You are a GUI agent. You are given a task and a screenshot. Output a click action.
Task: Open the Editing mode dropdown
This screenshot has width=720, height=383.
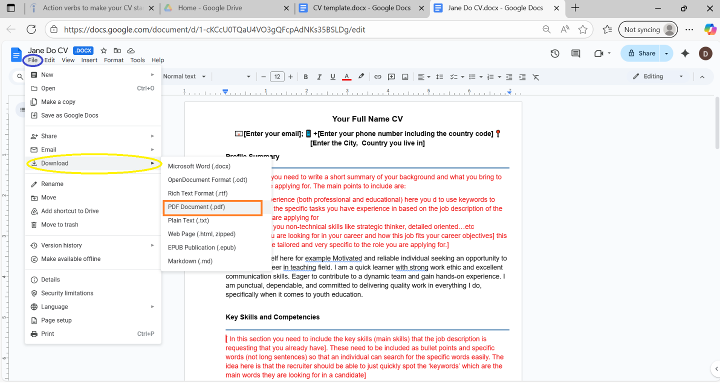pyautogui.click(x=658, y=76)
